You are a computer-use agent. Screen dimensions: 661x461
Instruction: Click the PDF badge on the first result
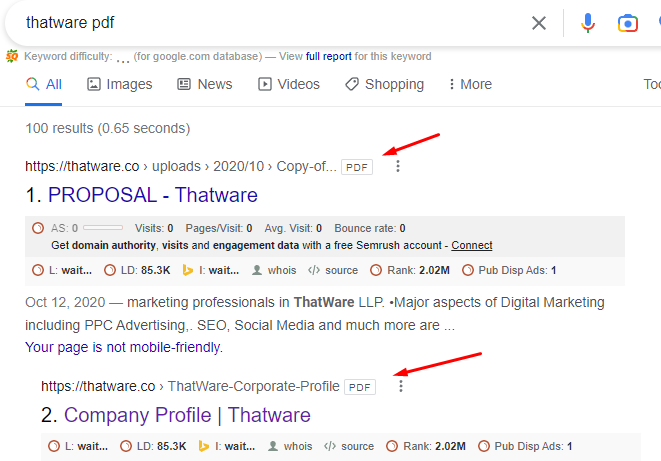coord(357,167)
